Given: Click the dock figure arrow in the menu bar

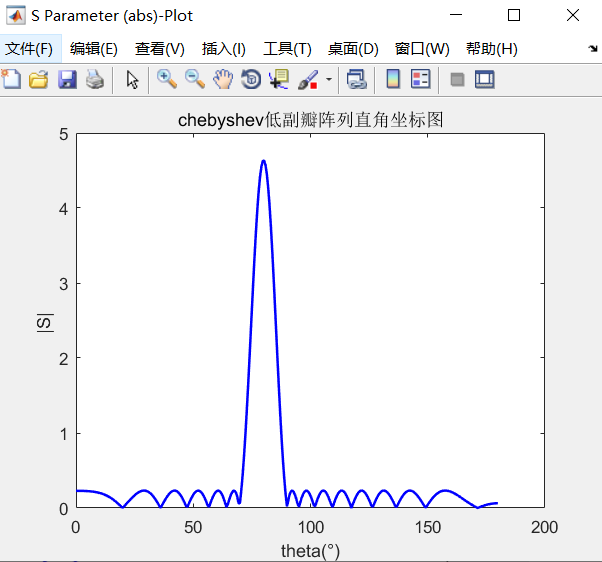Looking at the screenshot, I should pos(592,48).
